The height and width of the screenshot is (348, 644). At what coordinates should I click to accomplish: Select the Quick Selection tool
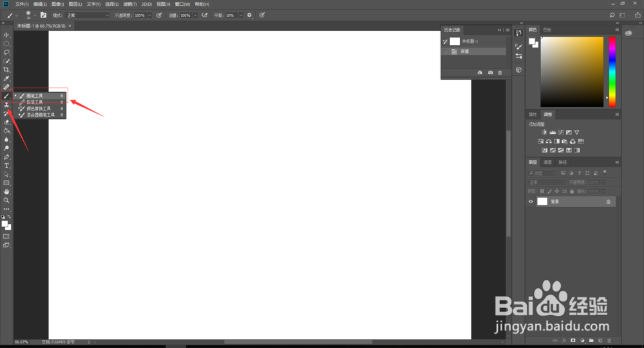point(6,61)
